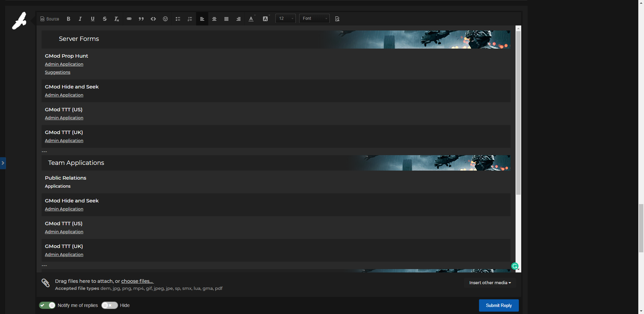Enable the Hide toggle

(x=109, y=305)
